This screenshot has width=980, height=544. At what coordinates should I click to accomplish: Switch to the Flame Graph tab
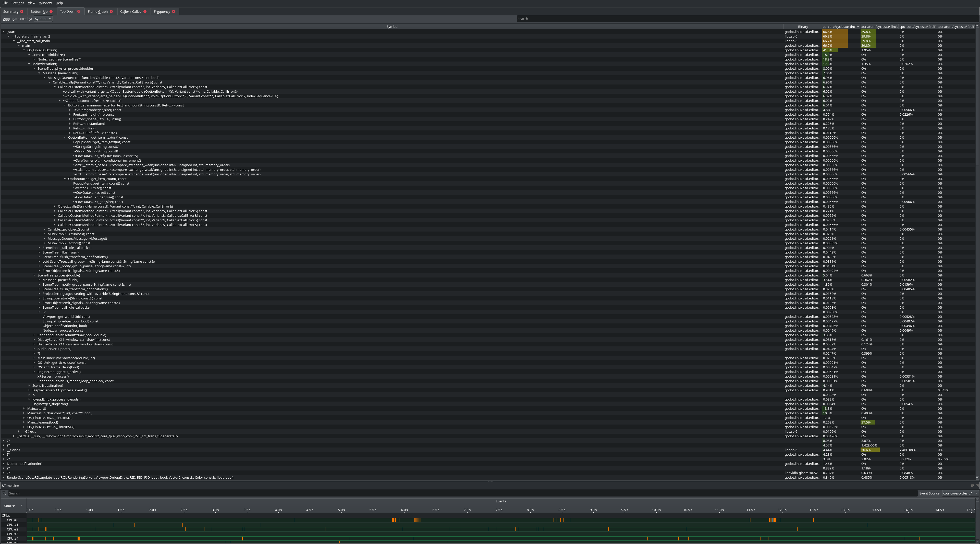[97, 11]
